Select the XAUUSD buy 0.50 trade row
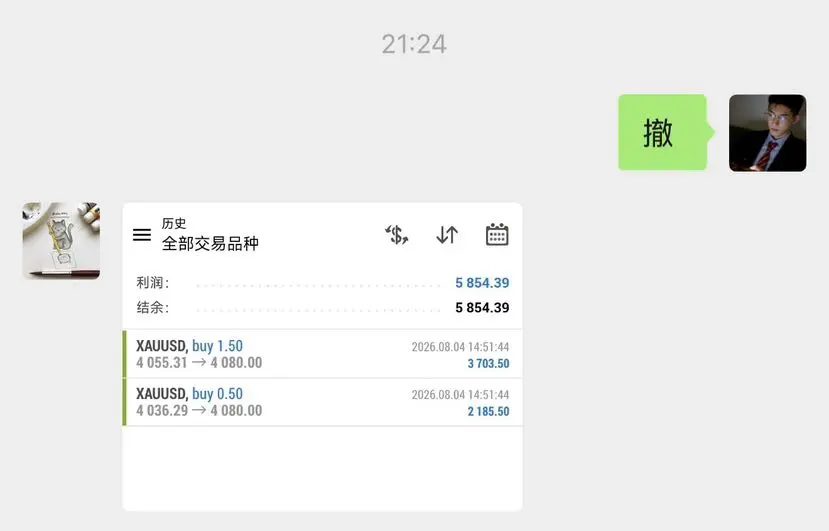 tap(323, 402)
